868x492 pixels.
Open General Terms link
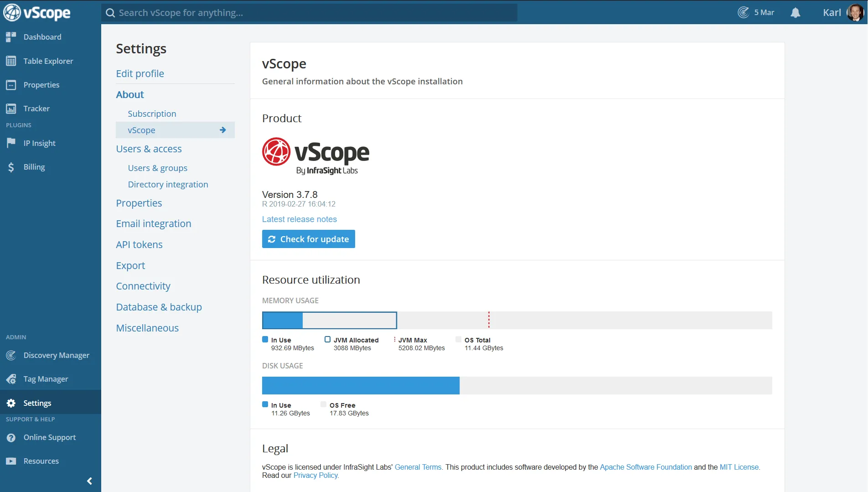[419, 467]
